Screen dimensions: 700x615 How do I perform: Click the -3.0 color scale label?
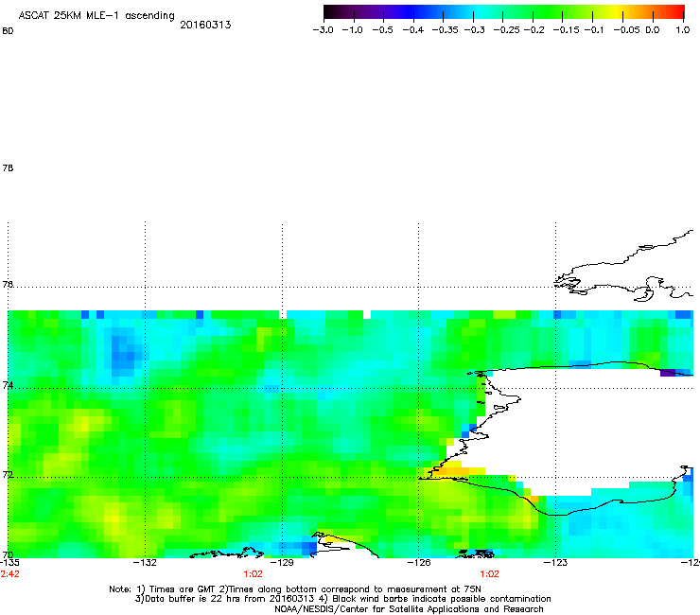pos(323,30)
